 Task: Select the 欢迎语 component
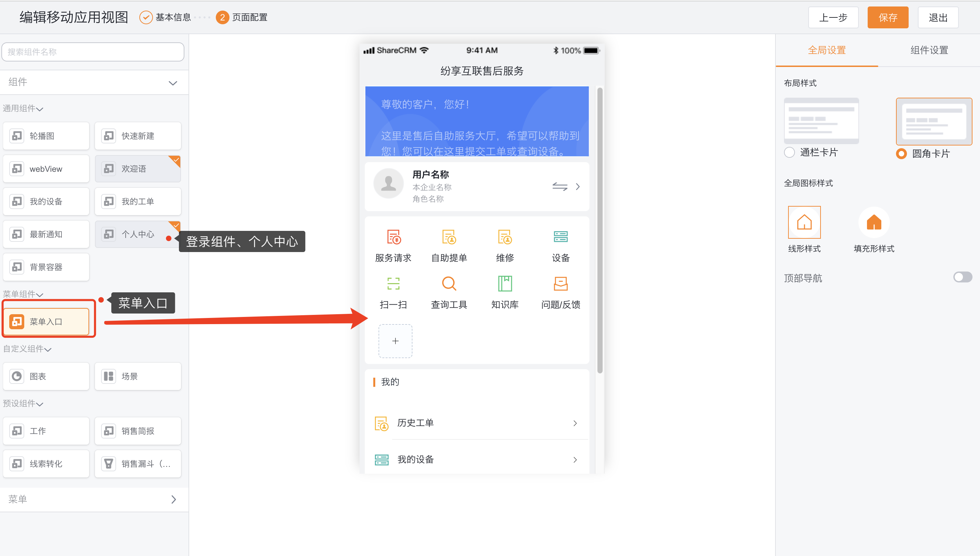[138, 169]
